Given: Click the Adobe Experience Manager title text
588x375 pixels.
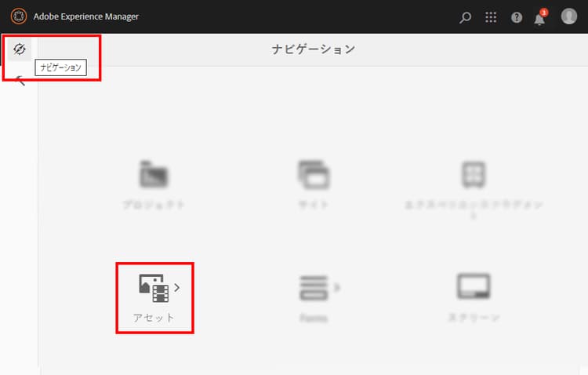Looking at the screenshot, I should click(86, 16).
